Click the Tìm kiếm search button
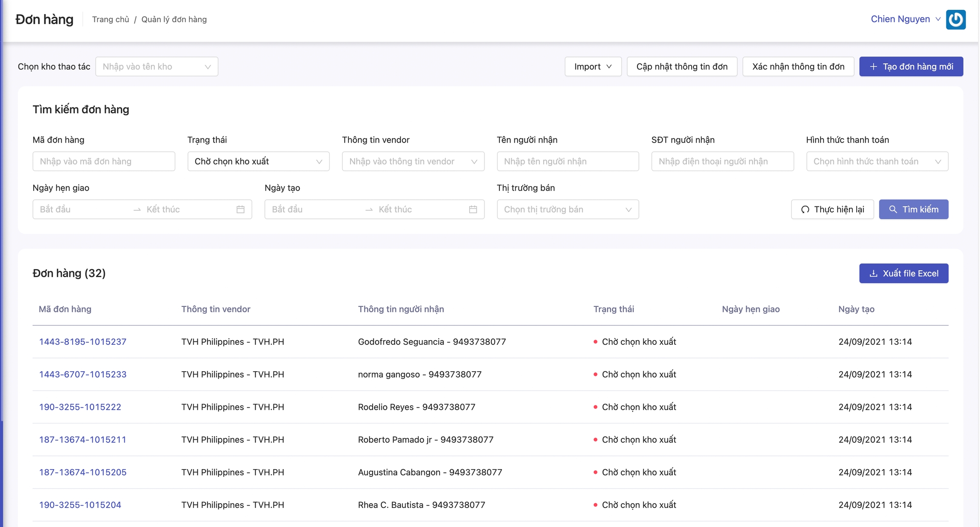 913,209
